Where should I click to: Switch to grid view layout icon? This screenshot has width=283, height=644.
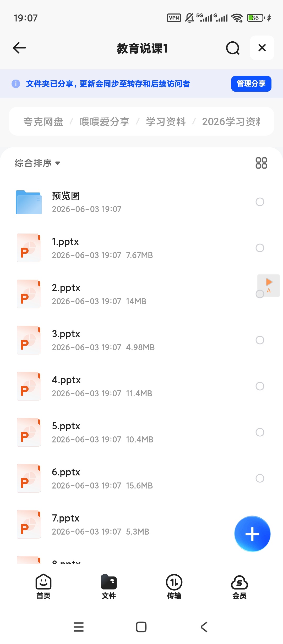[x=261, y=163]
